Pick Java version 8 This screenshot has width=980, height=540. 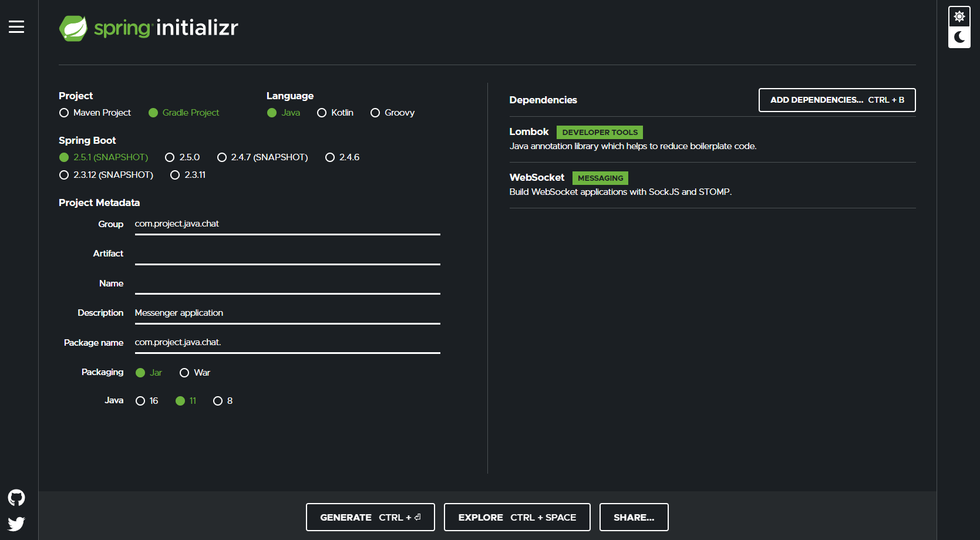pyautogui.click(x=223, y=401)
